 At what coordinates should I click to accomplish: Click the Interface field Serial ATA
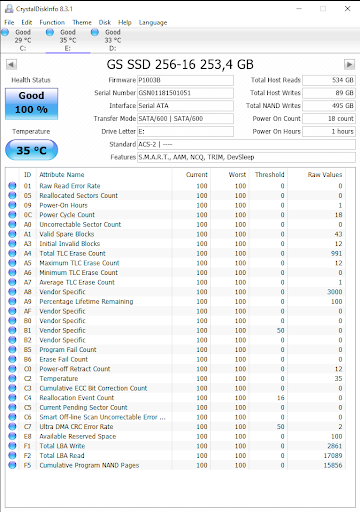tap(185, 106)
